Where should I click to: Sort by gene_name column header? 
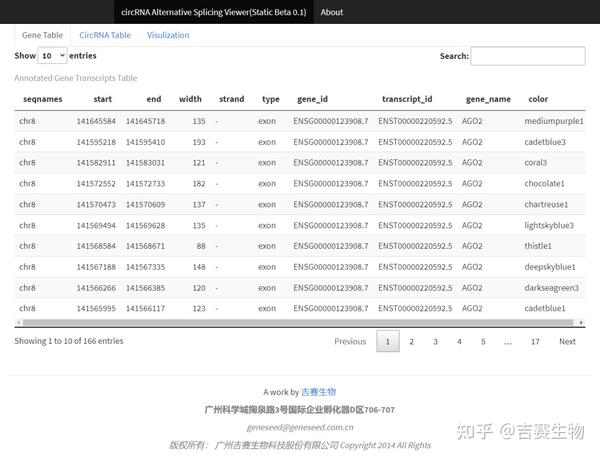(x=488, y=99)
